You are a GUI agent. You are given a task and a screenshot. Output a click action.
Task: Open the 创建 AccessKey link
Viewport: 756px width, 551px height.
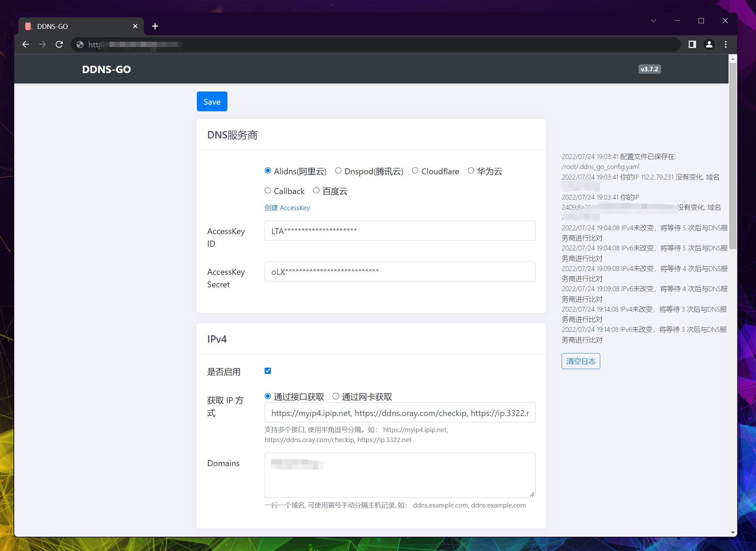point(287,208)
